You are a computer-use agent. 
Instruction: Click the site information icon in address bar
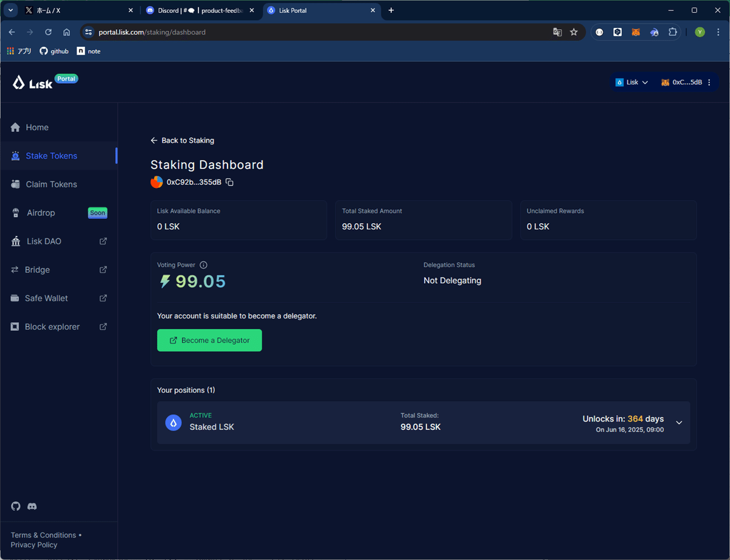click(88, 32)
